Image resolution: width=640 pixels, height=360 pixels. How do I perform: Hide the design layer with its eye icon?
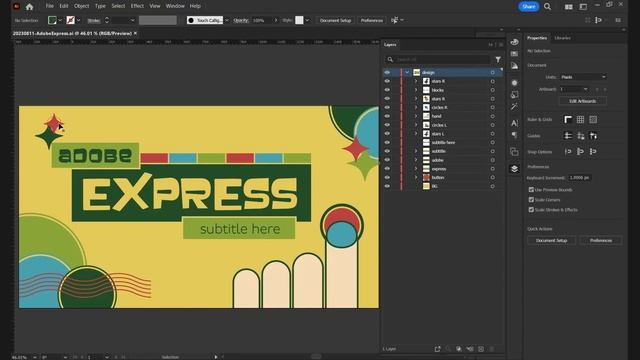point(387,72)
